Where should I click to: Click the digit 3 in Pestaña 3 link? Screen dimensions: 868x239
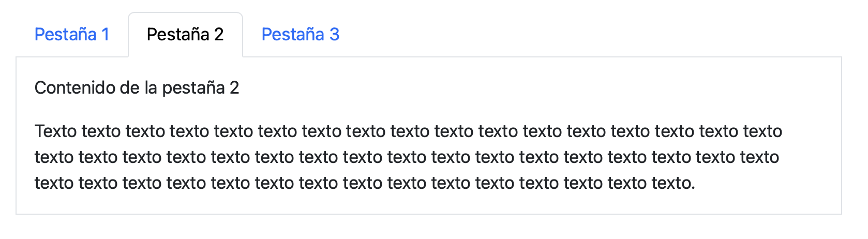click(x=335, y=35)
